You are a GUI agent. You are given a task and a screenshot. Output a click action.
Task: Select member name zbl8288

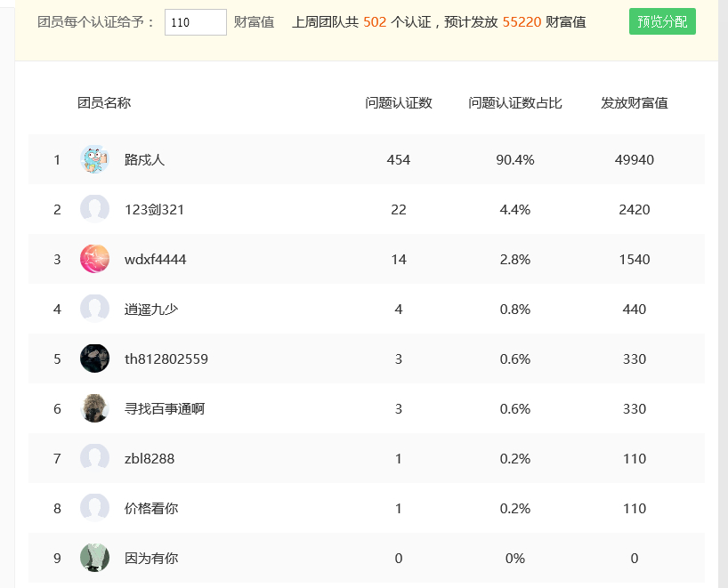[149, 458]
